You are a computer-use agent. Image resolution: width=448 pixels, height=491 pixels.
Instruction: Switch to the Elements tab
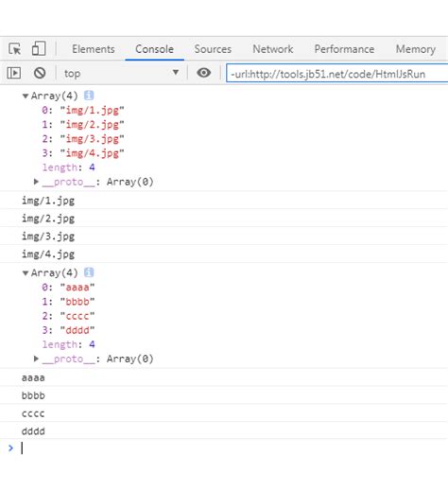94,49
